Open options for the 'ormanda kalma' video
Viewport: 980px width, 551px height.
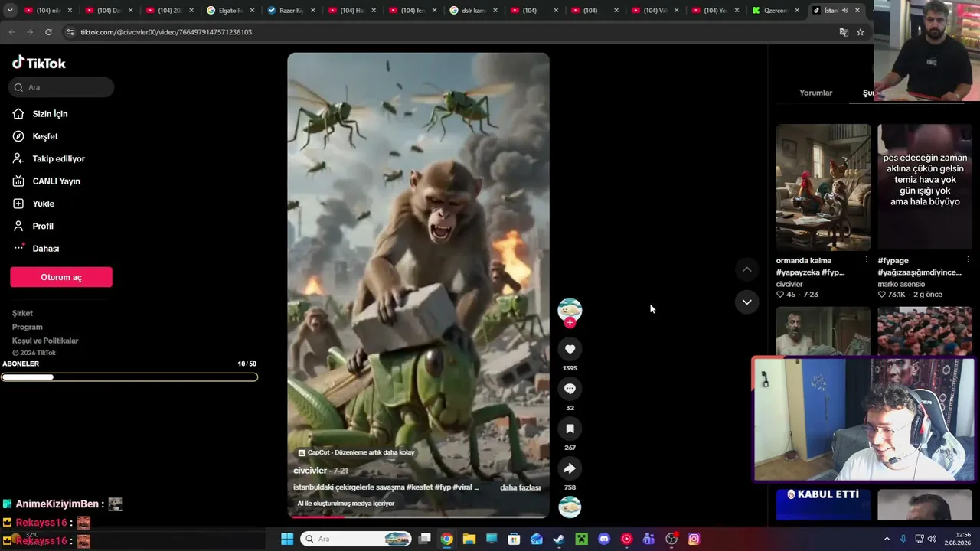867,260
